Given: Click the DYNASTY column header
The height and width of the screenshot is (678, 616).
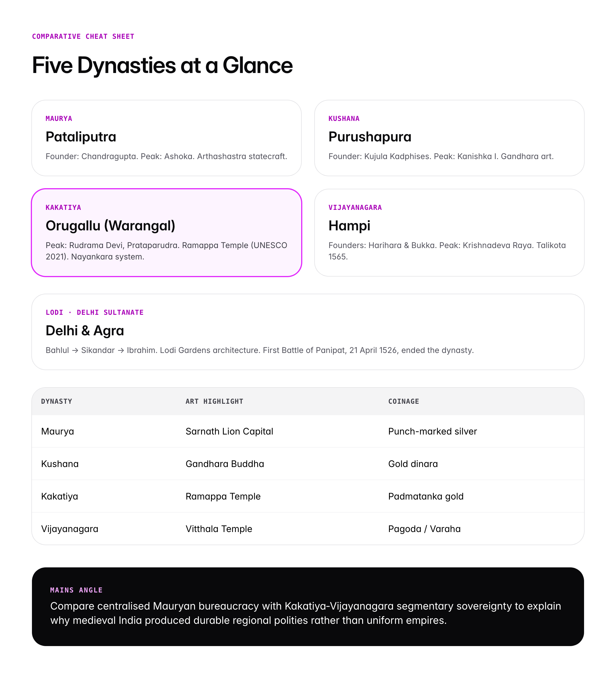Looking at the screenshot, I should 56,401.
